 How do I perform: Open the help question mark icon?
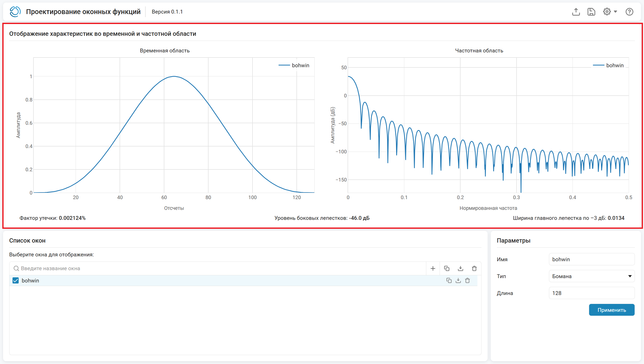[x=629, y=12]
